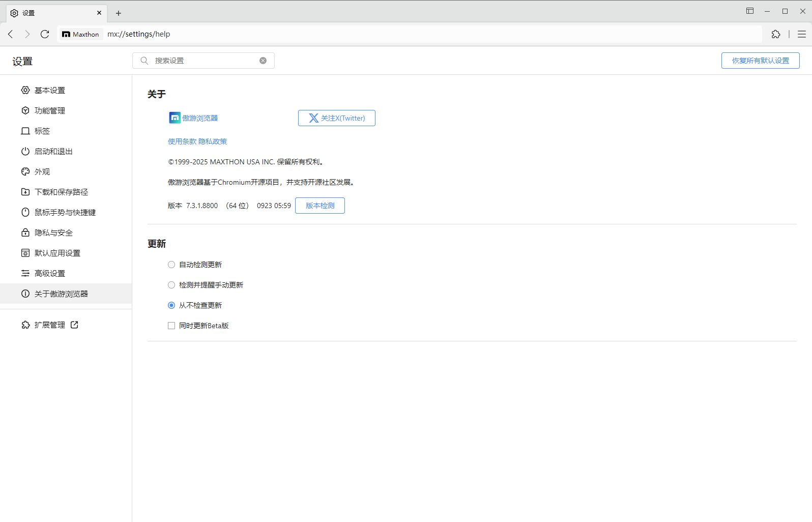Click the 版本检测 button
The image size is (812, 522).
320,206
